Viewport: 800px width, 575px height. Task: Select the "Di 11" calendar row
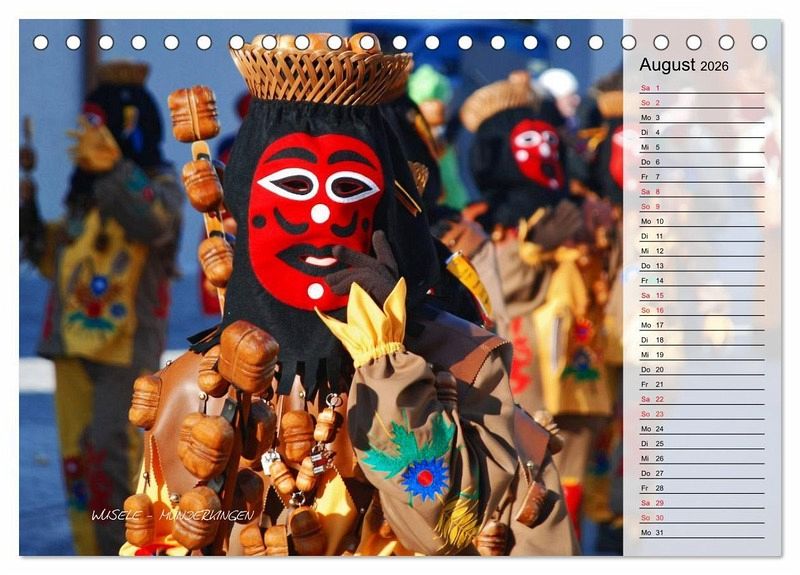[702, 236]
